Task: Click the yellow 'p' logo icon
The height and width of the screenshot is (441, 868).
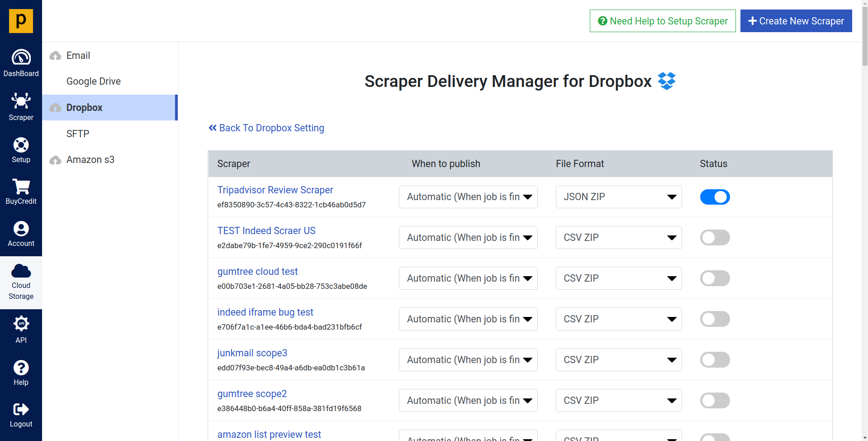Action: [x=21, y=21]
